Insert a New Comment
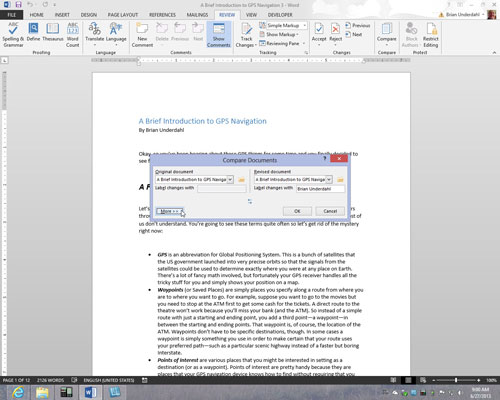The image size is (500, 400). [x=142, y=35]
